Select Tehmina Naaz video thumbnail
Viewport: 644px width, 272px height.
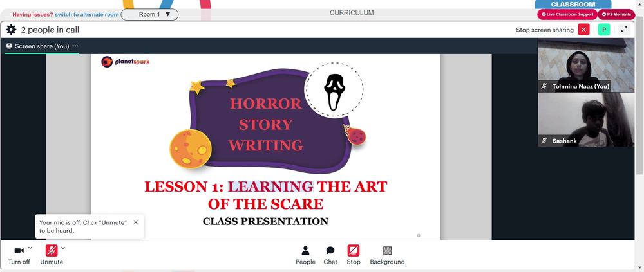pyautogui.click(x=586, y=65)
